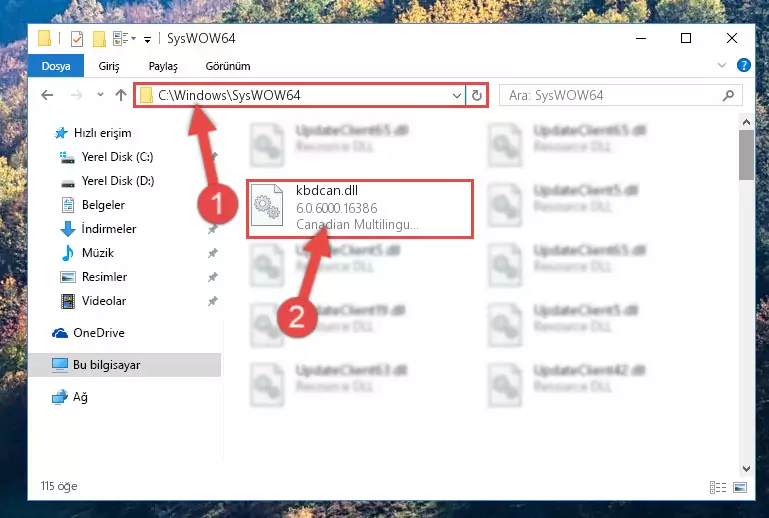Viewport: 769px width, 518px height.
Task: Expand the ribbon with the chevron
Action: (x=721, y=65)
